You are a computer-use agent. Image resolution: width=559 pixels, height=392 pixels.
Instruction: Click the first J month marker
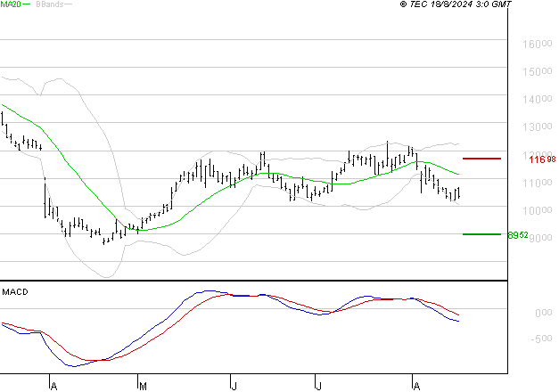pos(234,386)
